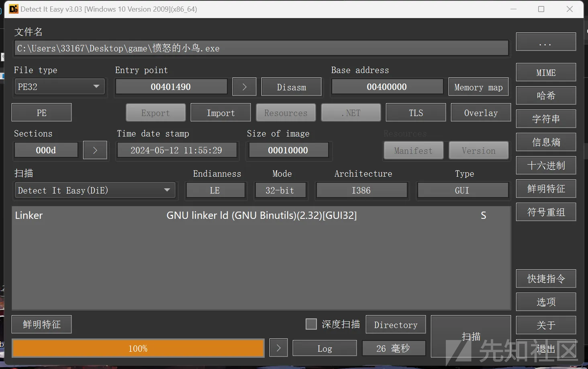
Task: Click the 鲜明特征 button at the bottom left
Action: tap(42, 324)
